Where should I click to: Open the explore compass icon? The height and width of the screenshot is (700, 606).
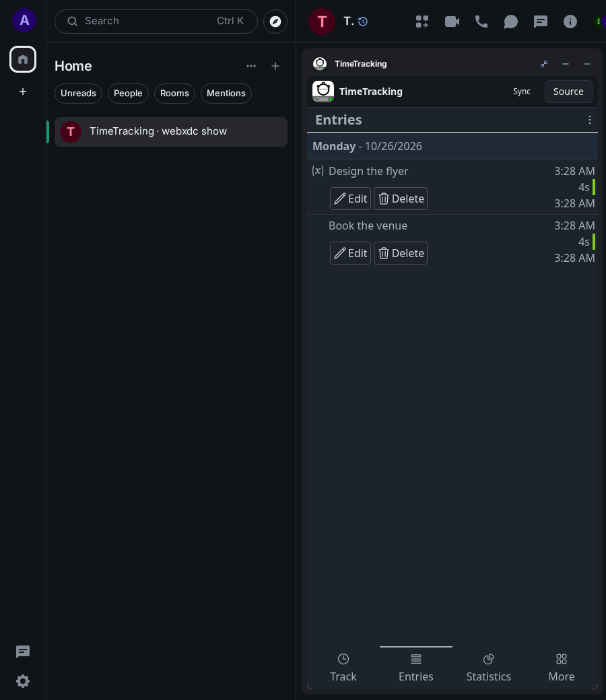pos(275,22)
